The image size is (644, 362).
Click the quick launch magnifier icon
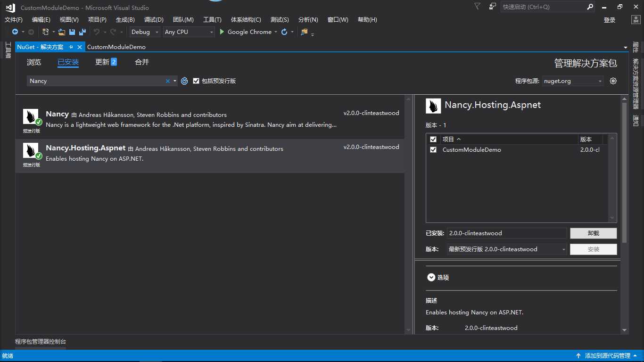click(590, 7)
